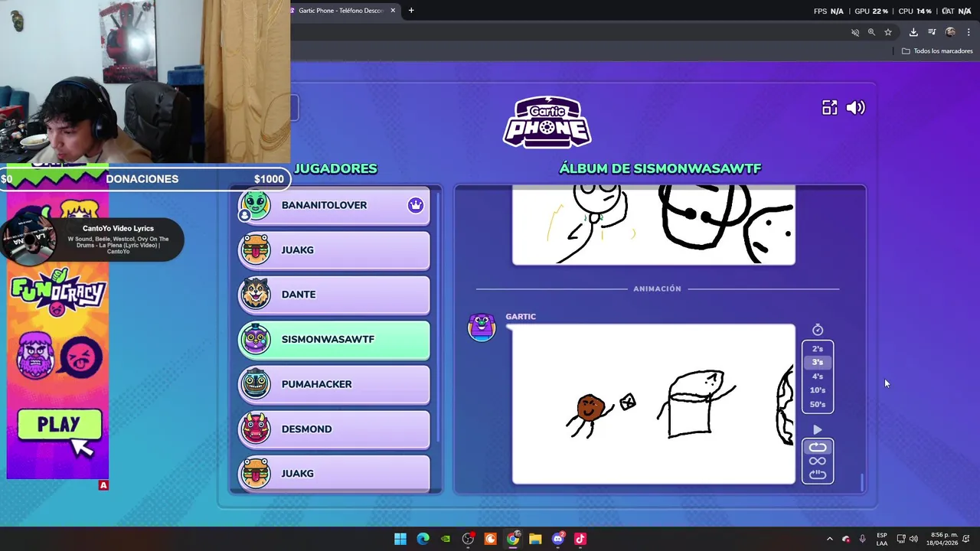This screenshot has width=980, height=551.
Task: Click PUMAHACKER's robot avatar
Action: (x=256, y=384)
